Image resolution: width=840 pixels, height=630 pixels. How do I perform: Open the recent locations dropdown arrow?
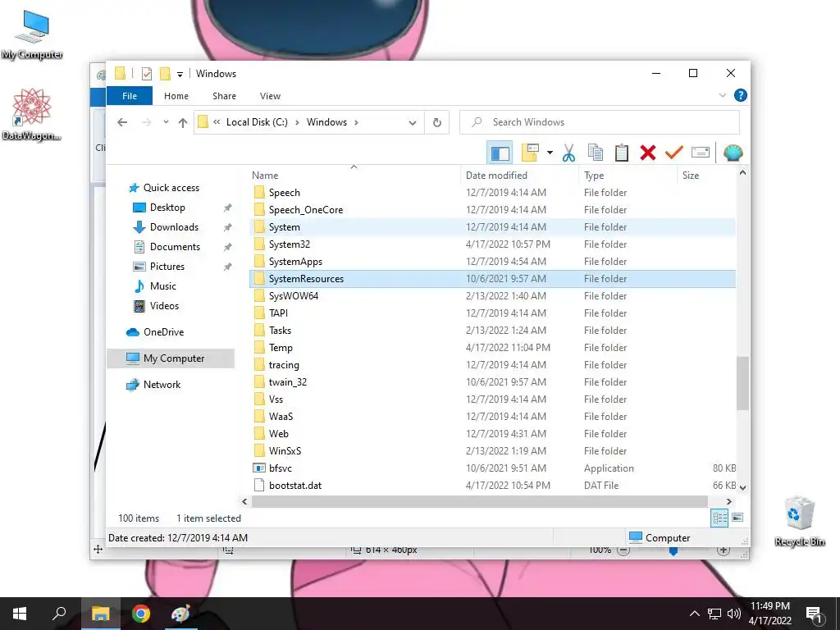click(x=166, y=122)
